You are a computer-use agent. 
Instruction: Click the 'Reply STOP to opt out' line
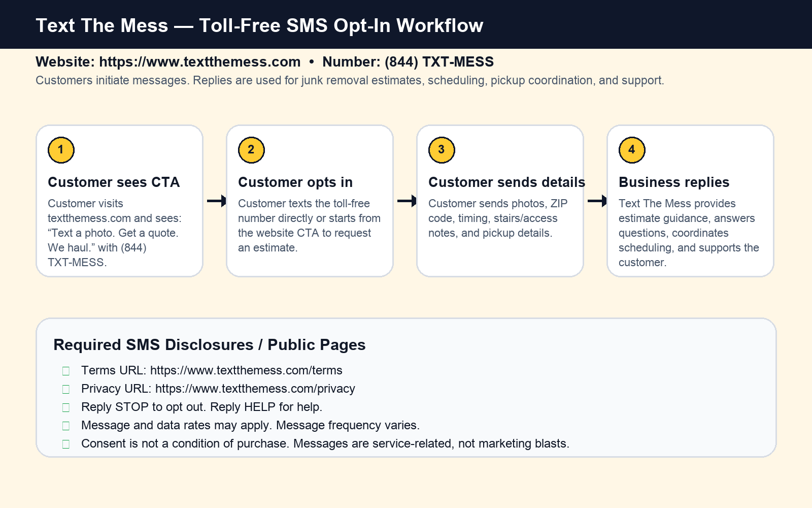(x=201, y=407)
